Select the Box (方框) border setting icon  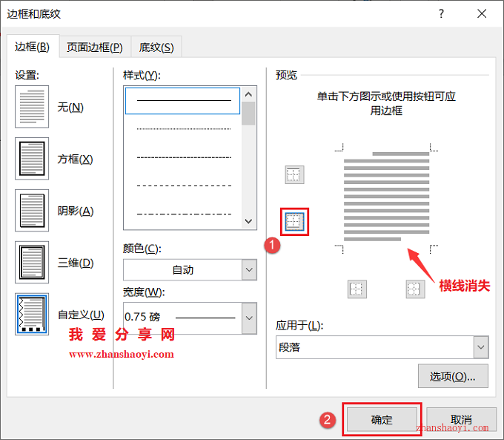pos(32,159)
